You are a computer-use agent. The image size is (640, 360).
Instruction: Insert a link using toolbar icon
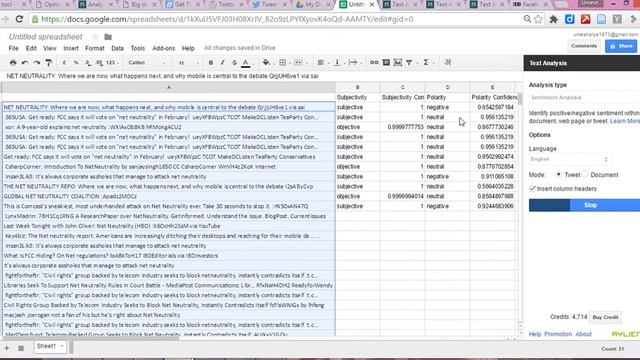click(x=374, y=62)
